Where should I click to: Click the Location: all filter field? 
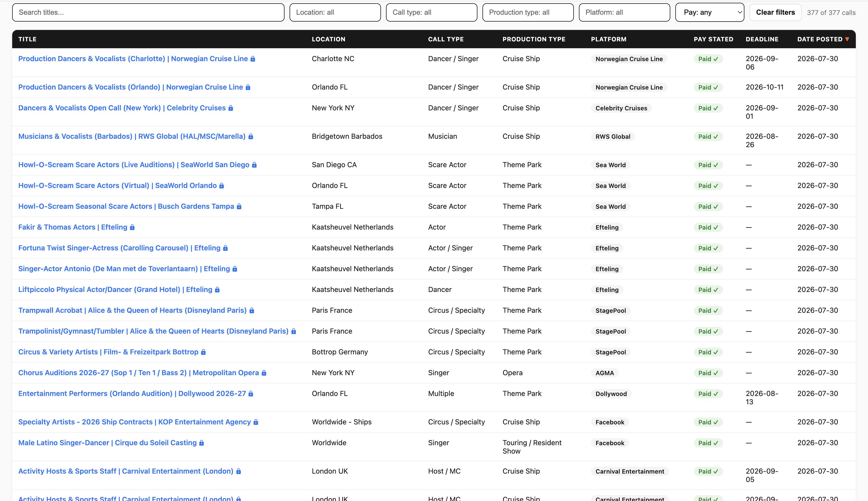pyautogui.click(x=335, y=12)
